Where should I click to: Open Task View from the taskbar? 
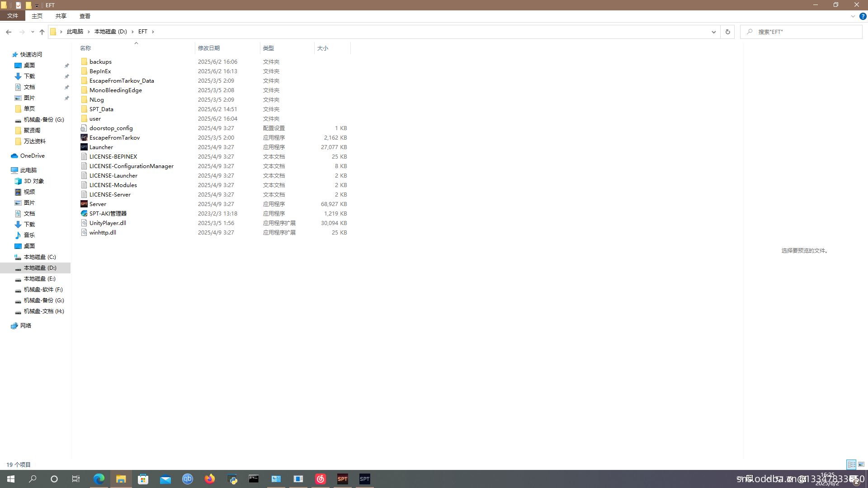click(76, 479)
